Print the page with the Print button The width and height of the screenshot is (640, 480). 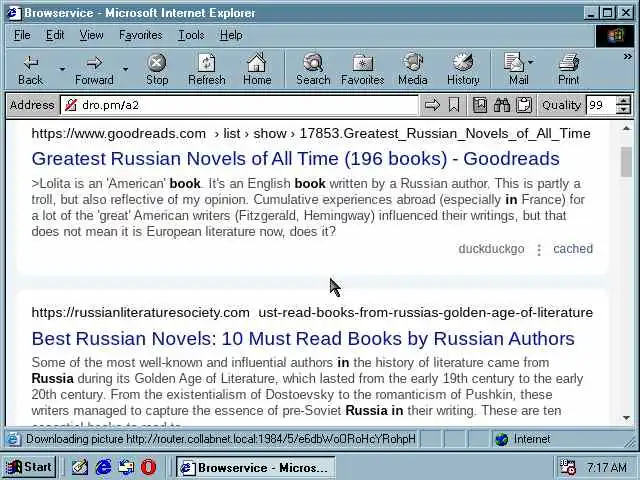click(x=569, y=69)
